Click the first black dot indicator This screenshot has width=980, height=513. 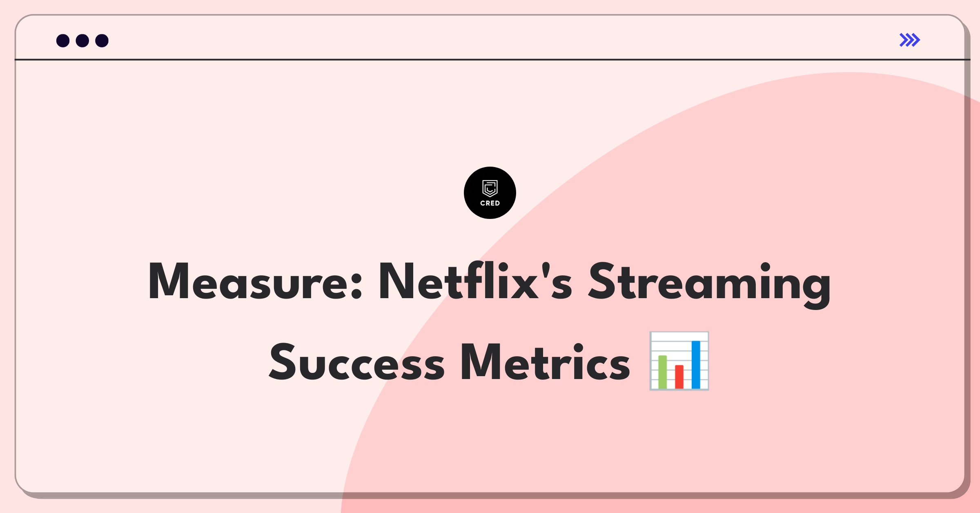click(x=61, y=41)
